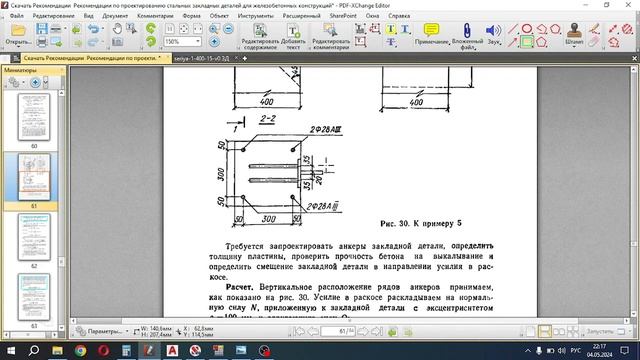Open the Файл menu

17,16
